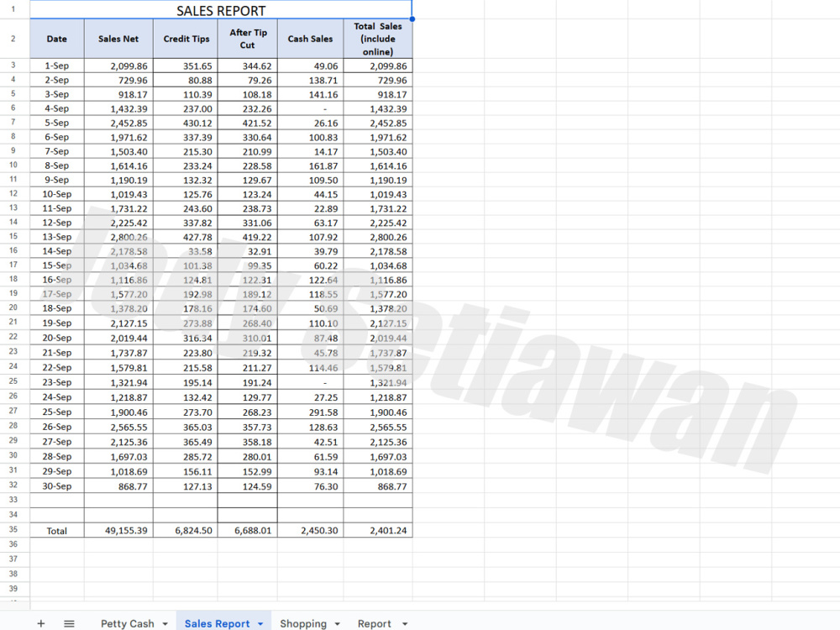Select the Cash Sales header cell
The width and height of the screenshot is (840, 630).
[x=310, y=39]
